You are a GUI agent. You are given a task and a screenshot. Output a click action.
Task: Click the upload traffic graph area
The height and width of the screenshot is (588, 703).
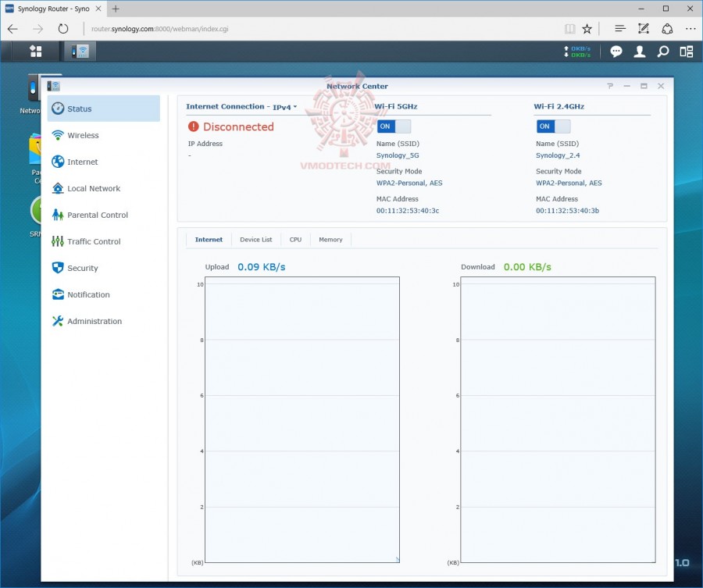(302, 419)
